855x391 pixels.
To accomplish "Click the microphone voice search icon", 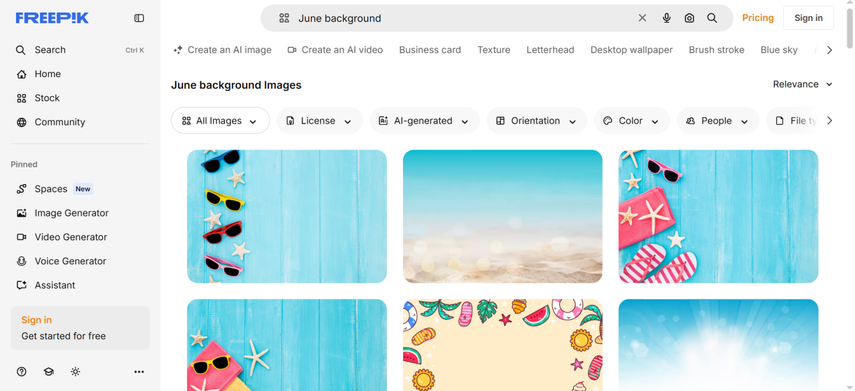I will tap(666, 18).
